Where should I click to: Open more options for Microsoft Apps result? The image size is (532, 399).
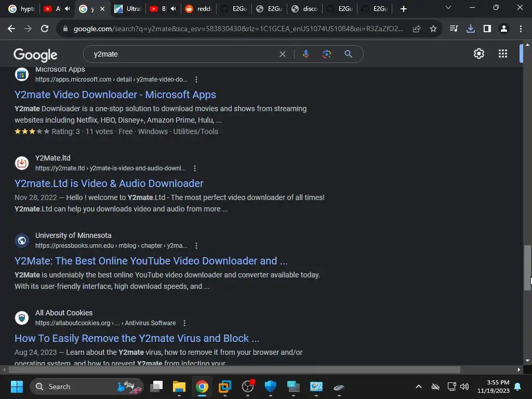coord(196,79)
